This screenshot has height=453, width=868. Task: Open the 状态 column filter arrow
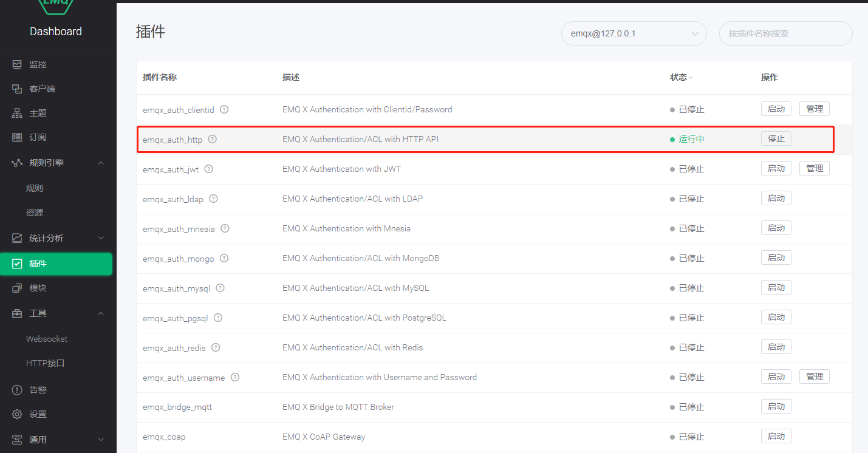(691, 78)
